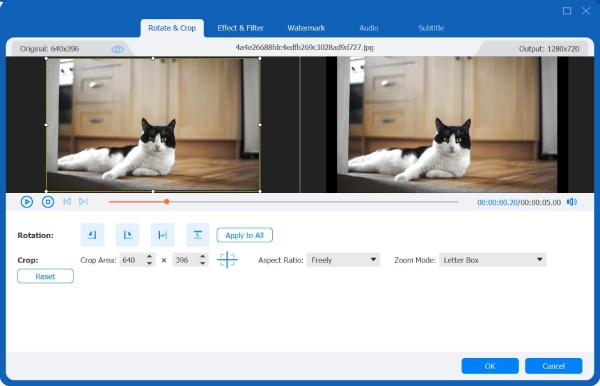Rotate the image right 90 degrees
600x386 pixels.
127,235
